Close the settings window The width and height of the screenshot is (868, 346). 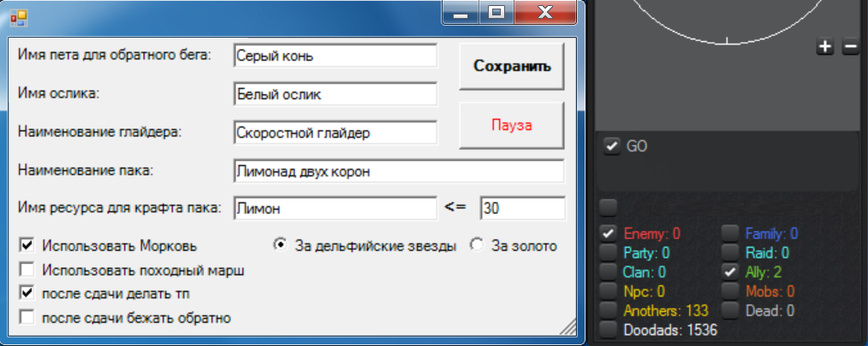545,12
